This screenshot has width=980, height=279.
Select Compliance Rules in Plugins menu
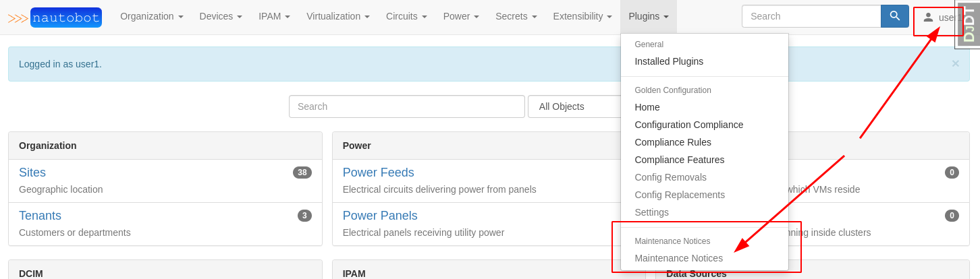[x=673, y=142]
